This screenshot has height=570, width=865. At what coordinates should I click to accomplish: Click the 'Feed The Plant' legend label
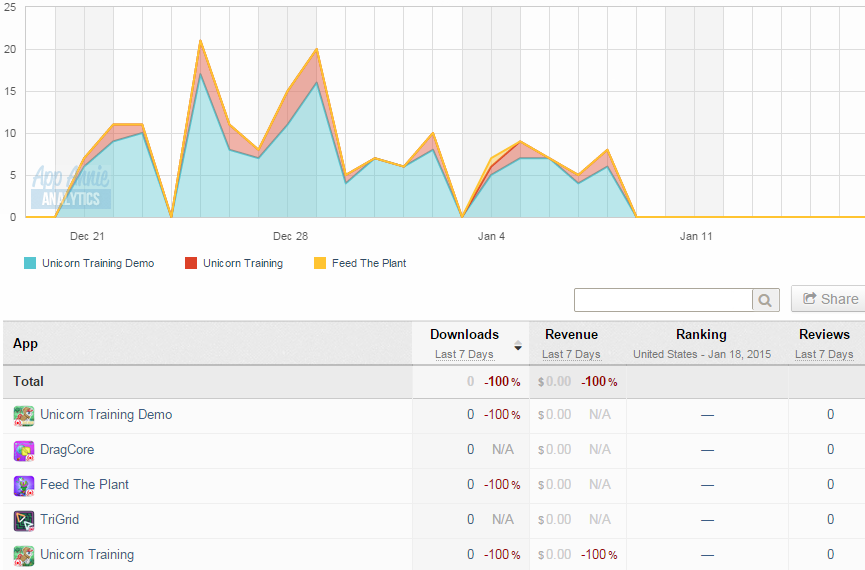tap(369, 263)
